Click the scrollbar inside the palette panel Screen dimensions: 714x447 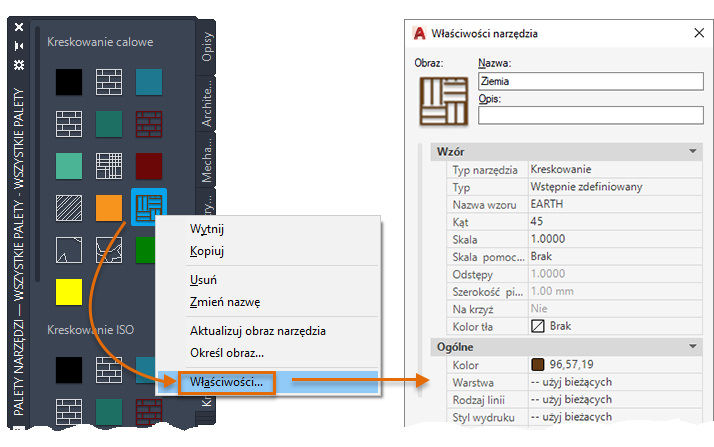point(37,155)
